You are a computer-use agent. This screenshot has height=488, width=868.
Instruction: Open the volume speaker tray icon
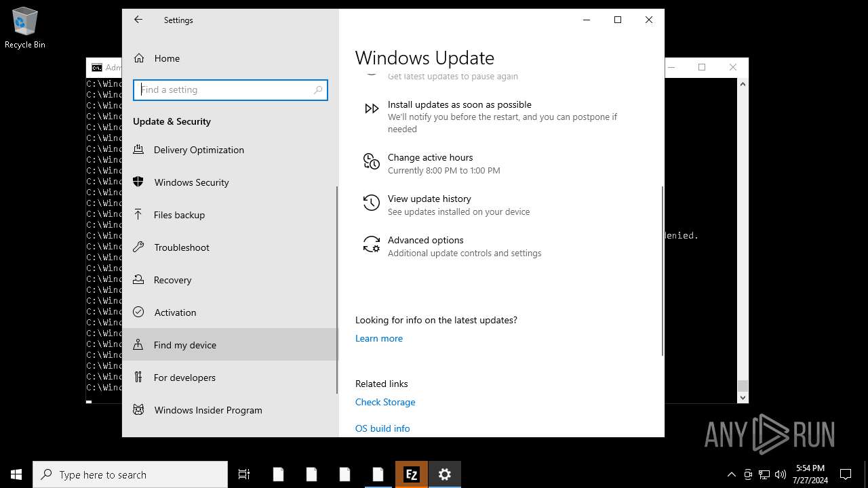tap(781, 474)
